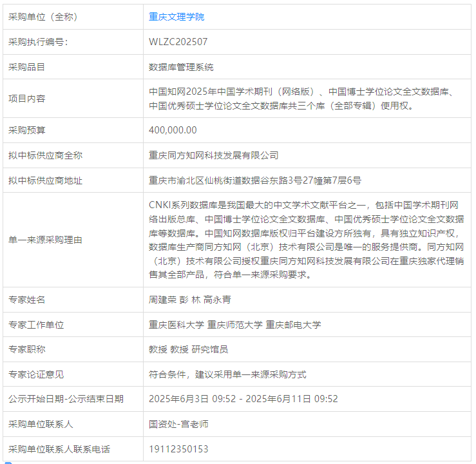Viewport: 476px width, 464px height.
Task: Select supplier name 重庆同方知网科技发展有限公司
Action: pyautogui.click(x=214, y=155)
